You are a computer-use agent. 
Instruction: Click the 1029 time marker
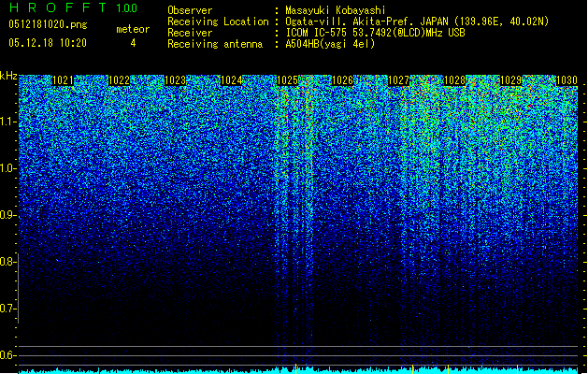point(511,80)
